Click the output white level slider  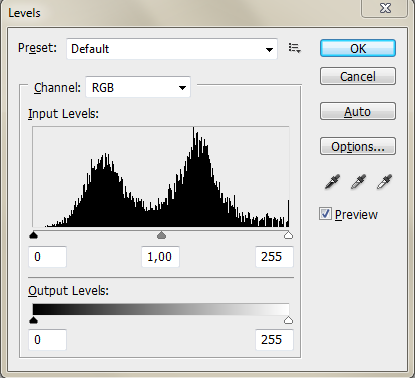[288, 320]
